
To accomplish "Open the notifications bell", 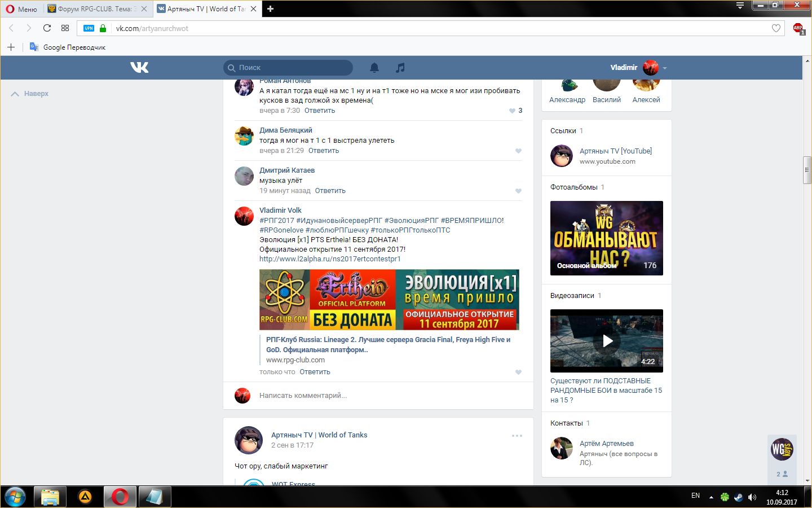I will (x=374, y=68).
